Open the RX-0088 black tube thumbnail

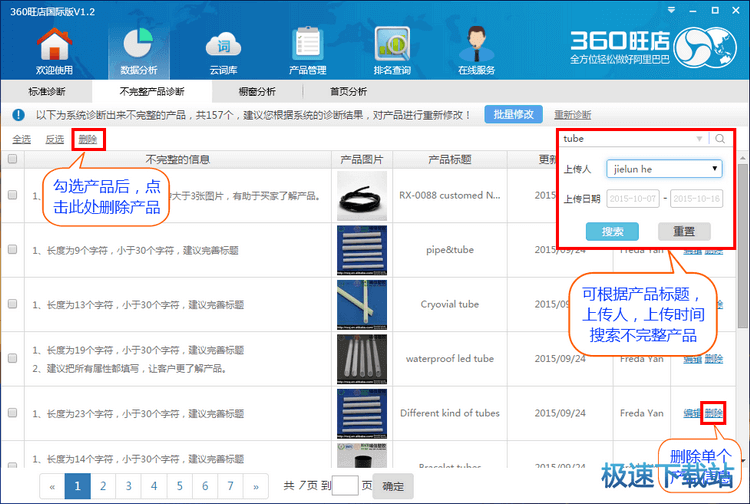pos(362,196)
